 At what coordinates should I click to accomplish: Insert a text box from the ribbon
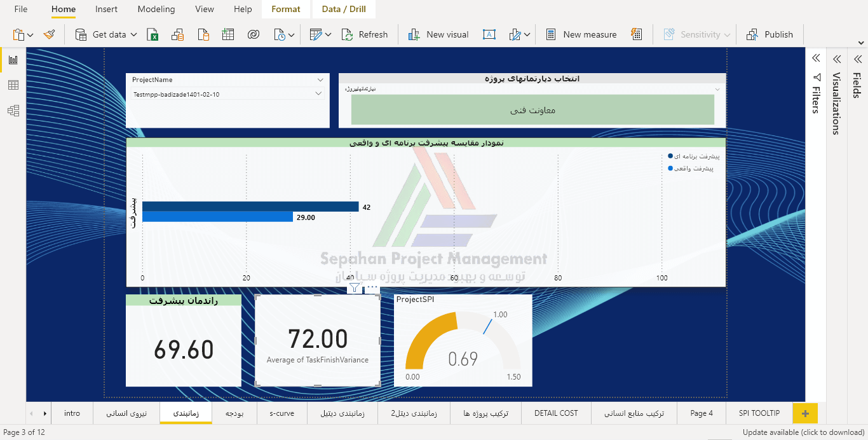(x=489, y=34)
